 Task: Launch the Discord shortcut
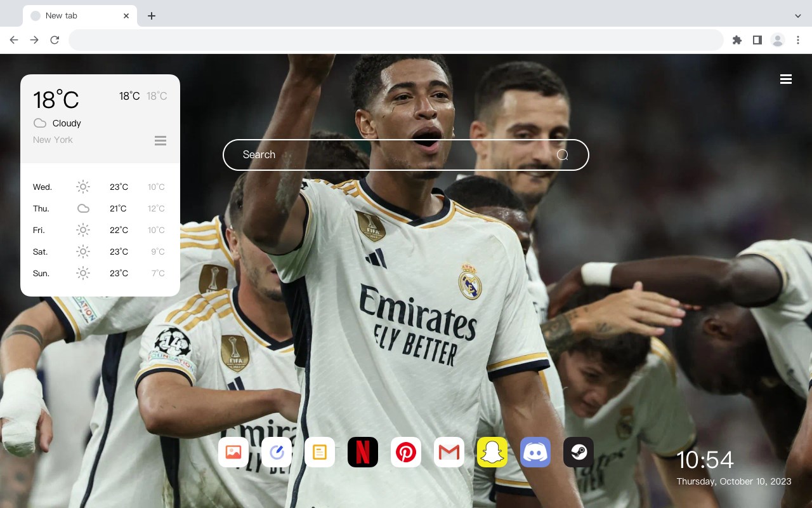click(535, 452)
